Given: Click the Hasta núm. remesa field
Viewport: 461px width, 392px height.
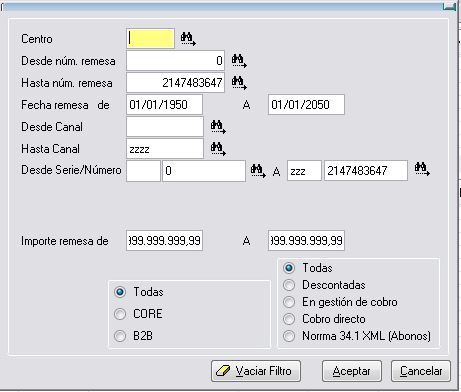Looking at the screenshot, I should point(176,83).
